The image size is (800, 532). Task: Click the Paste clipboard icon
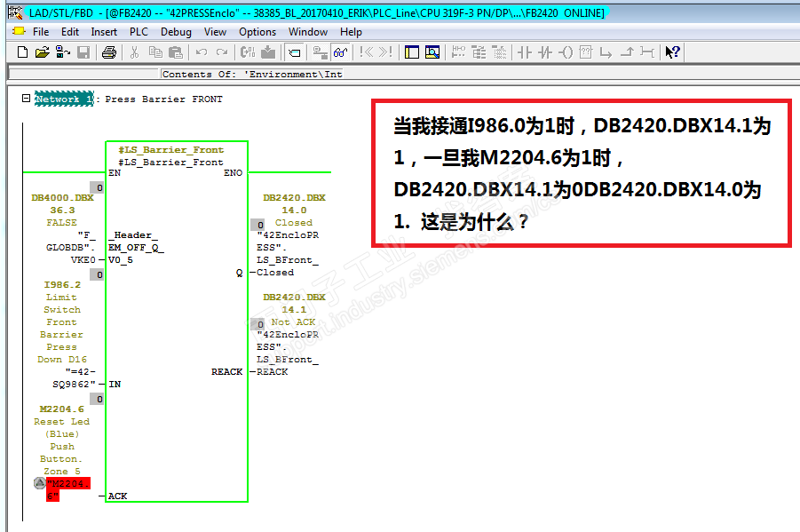176,52
